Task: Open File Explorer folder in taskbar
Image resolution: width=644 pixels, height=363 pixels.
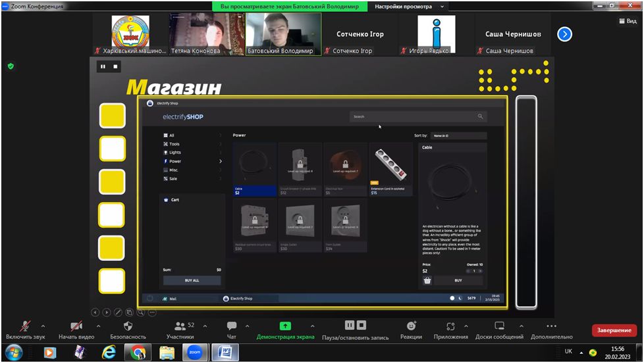Action: click(x=167, y=352)
